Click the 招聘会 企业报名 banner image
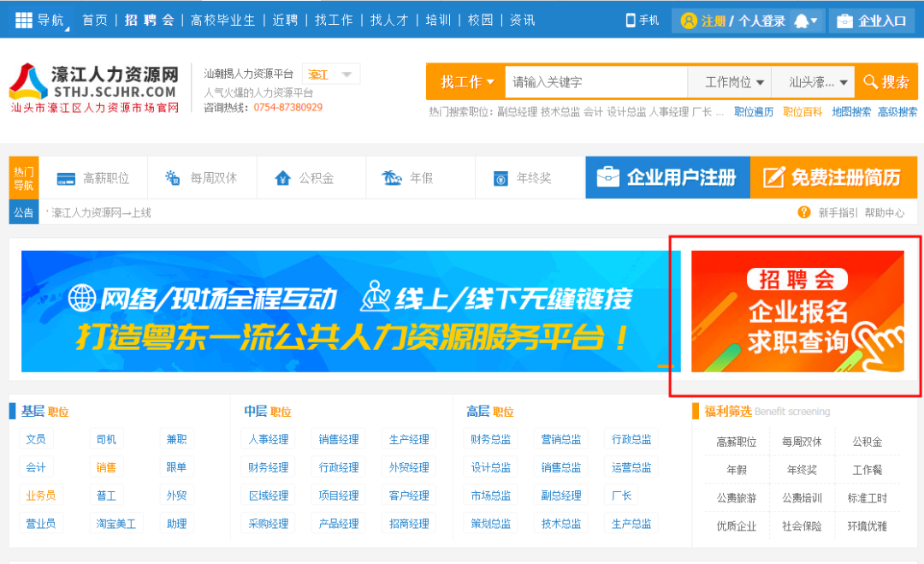The width and height of the screenshot is (924, 564). coord(797,312)
